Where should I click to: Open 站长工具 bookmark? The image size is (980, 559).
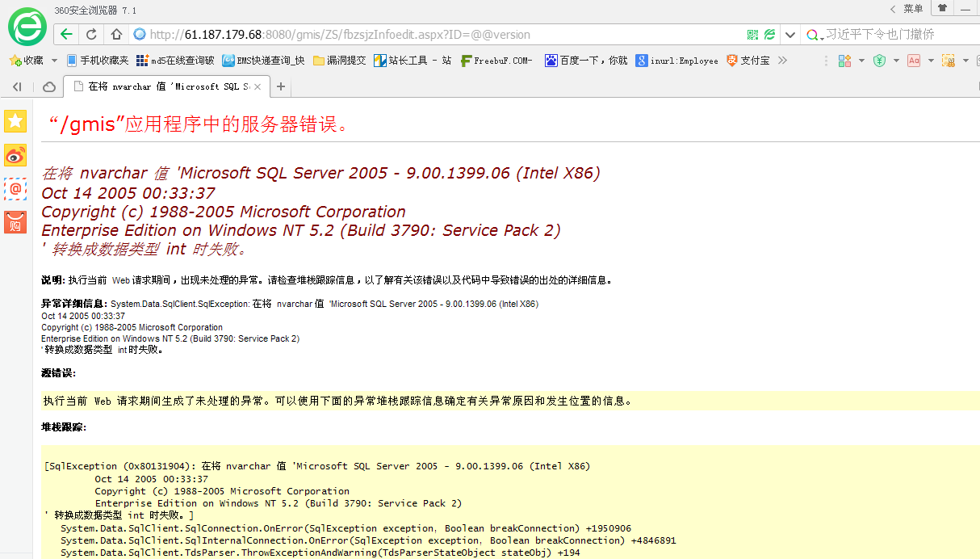pos(413,61)
